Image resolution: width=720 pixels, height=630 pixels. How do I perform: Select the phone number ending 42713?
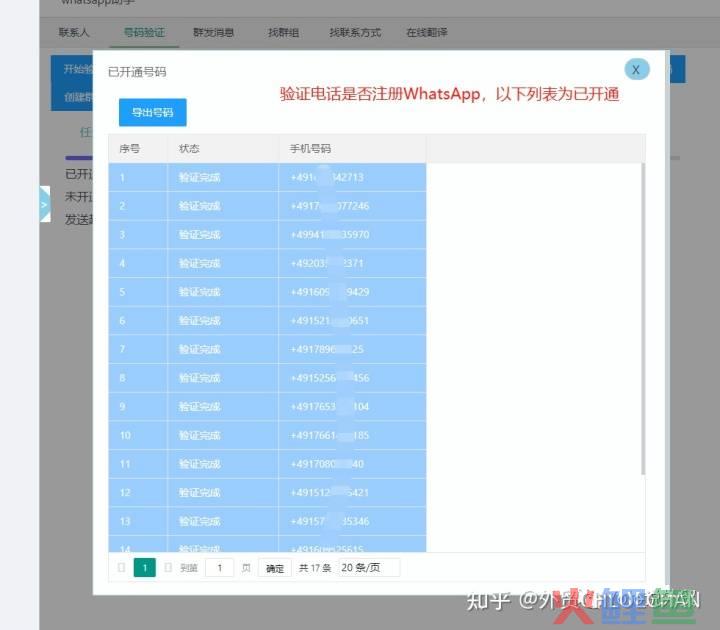[327, 177]
